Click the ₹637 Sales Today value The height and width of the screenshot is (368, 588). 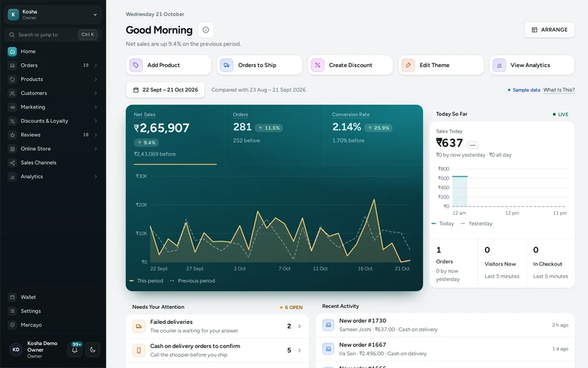click(x=449, y=143)
